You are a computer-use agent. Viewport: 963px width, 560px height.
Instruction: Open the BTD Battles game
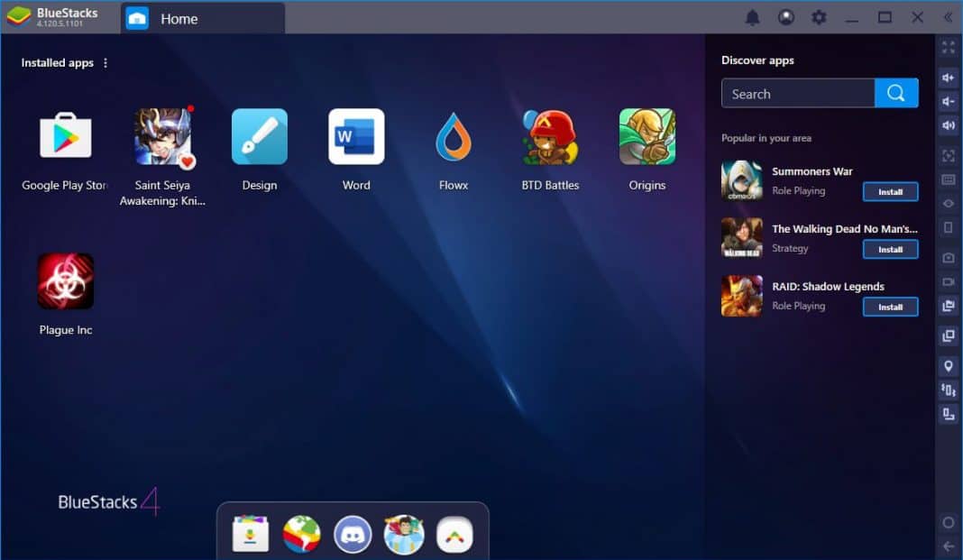550,137
